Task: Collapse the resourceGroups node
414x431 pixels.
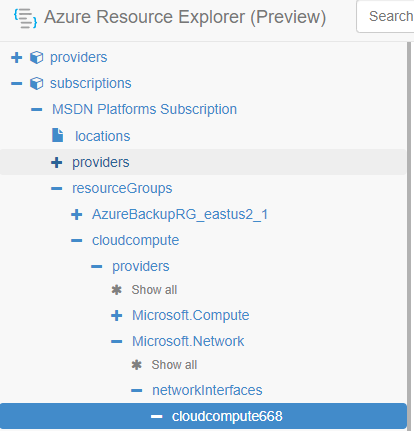Action: [x=56, y=188]
